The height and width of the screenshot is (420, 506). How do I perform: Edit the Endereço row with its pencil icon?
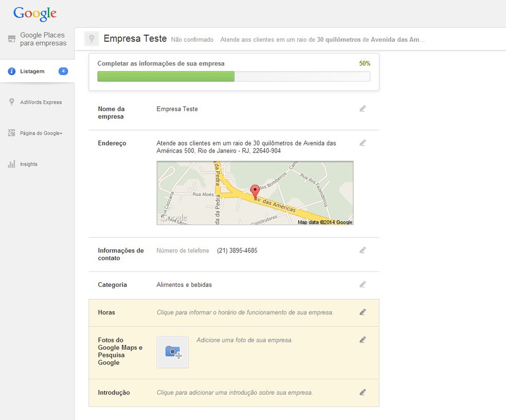click(x=363, y=143)
